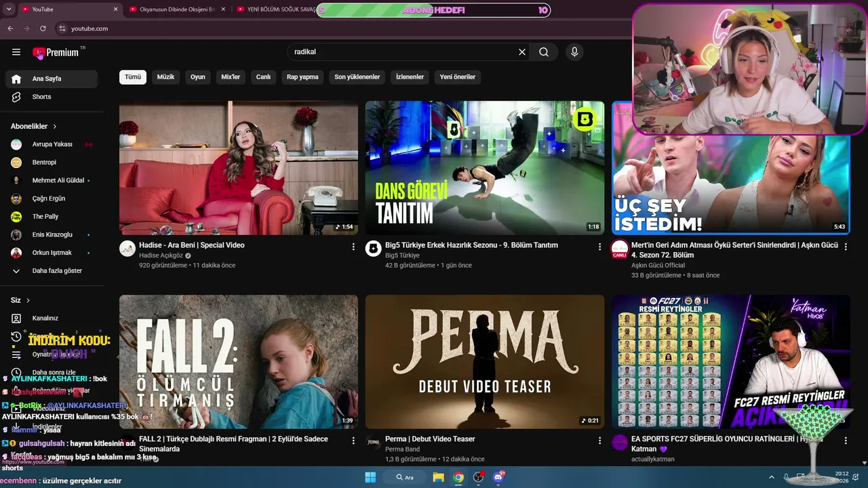Click the Hadise Açıkgöz channel avatar

[x=127, y=248]
